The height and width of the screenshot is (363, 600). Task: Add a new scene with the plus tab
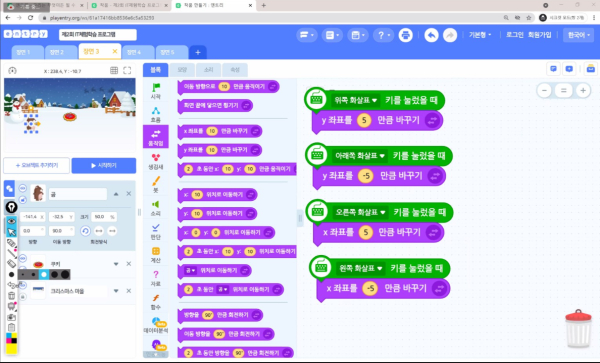tap(198, 52)
